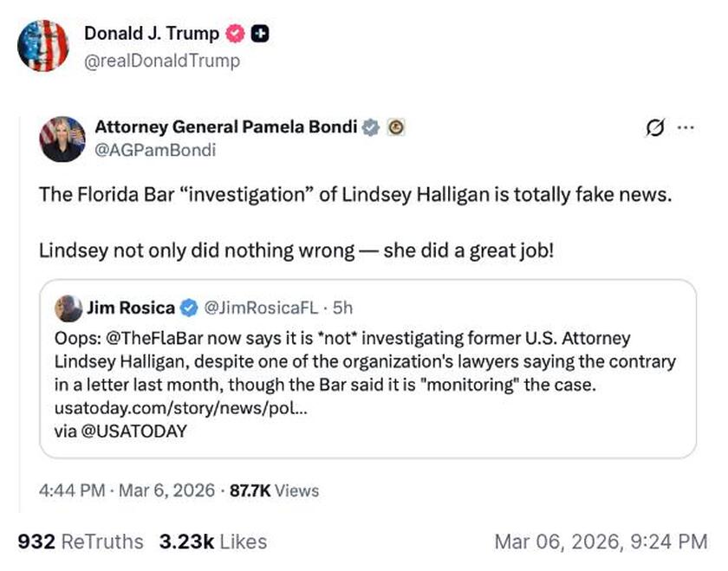
Task: Click the verified badge beside Donald J. Trump
Action: [234, 33]
